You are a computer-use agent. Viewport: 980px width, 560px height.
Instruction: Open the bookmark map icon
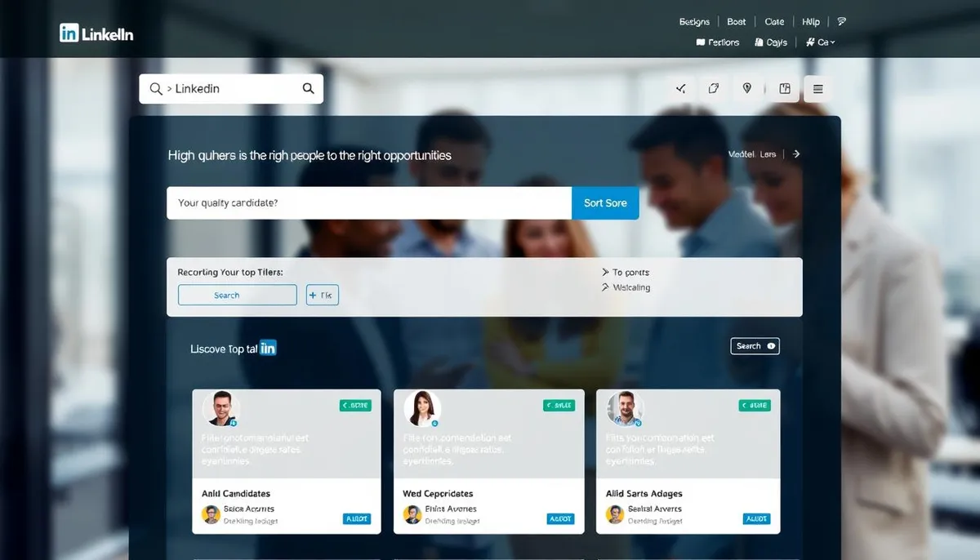783,88
